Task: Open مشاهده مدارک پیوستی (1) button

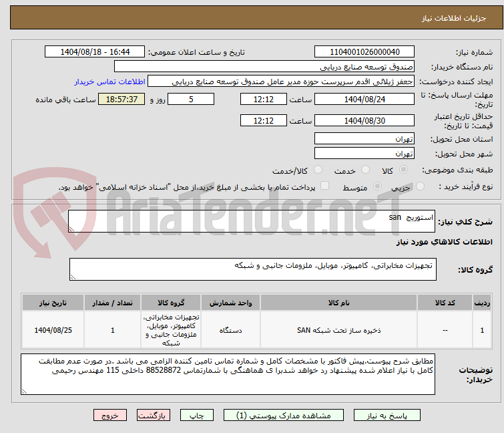Action: 284,416
